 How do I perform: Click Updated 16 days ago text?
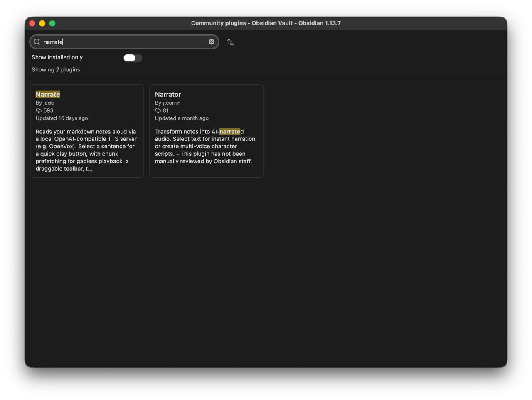[x=62, y=118]
